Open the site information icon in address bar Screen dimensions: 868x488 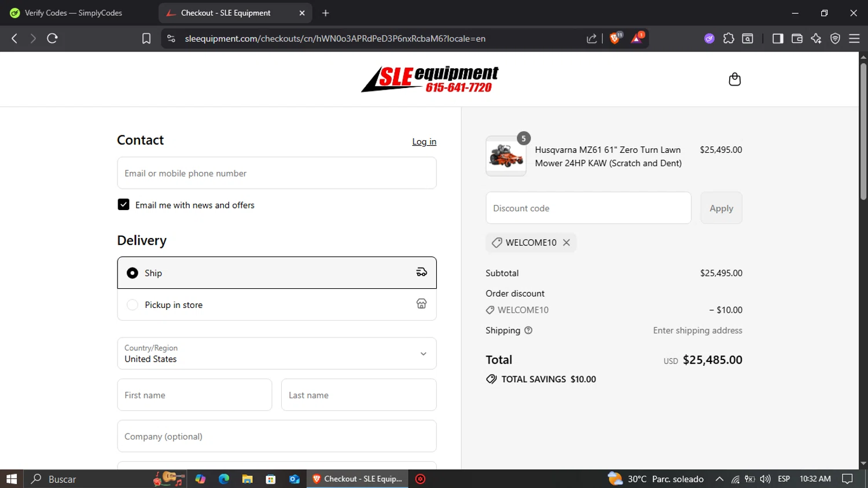[x=171, y=38]
